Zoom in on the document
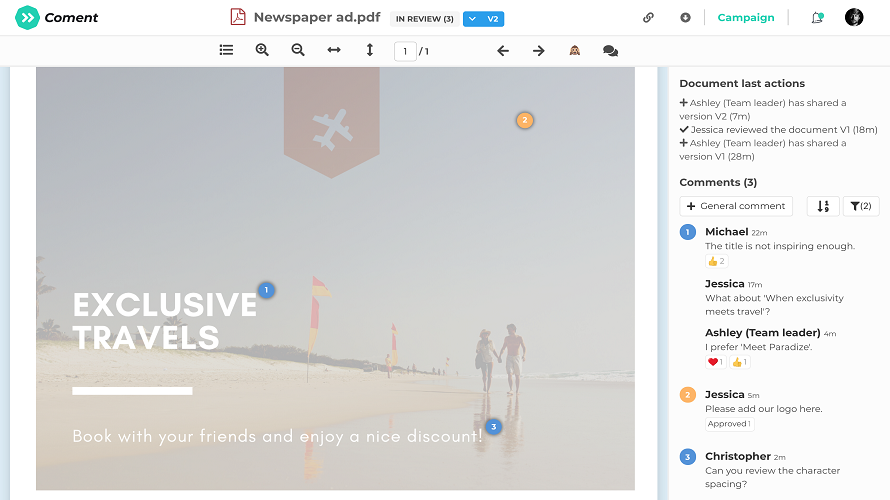Screen dimensions: 890x500 click(x=262, y=50)
